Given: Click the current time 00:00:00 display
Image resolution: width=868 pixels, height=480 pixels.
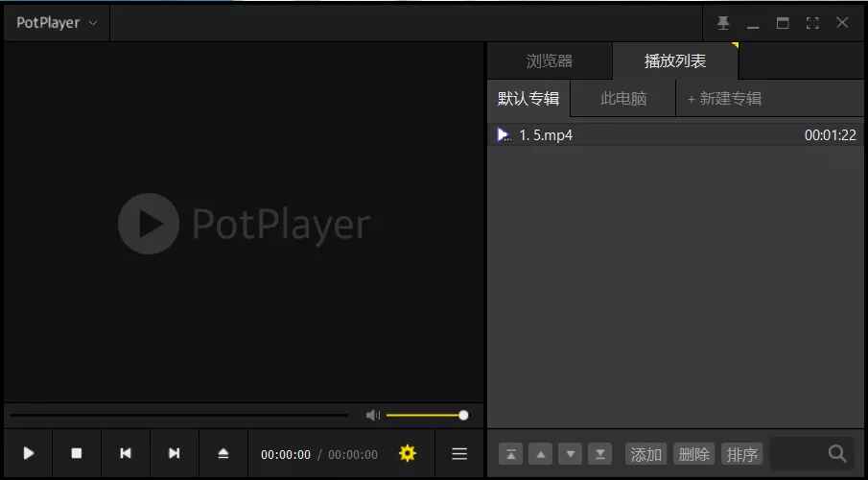Looking at the screenshot, I should click(x=286, y=454).
